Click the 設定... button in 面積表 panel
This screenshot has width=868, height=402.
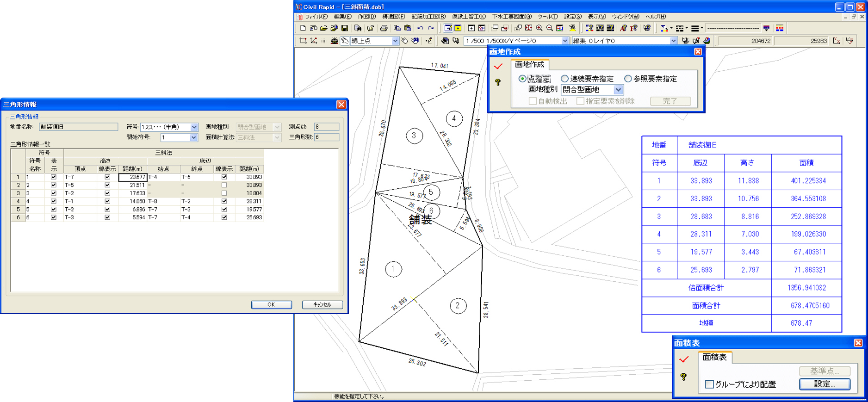[825, 384]
